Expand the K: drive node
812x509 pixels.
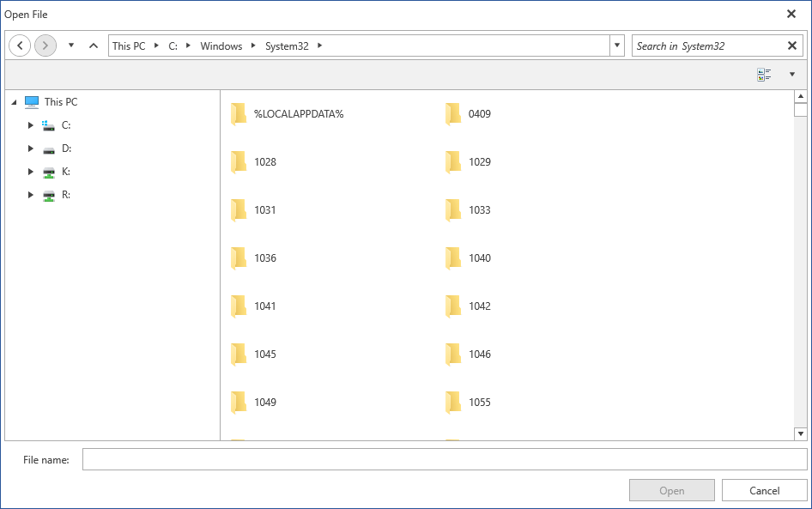(x=31, y=171)
